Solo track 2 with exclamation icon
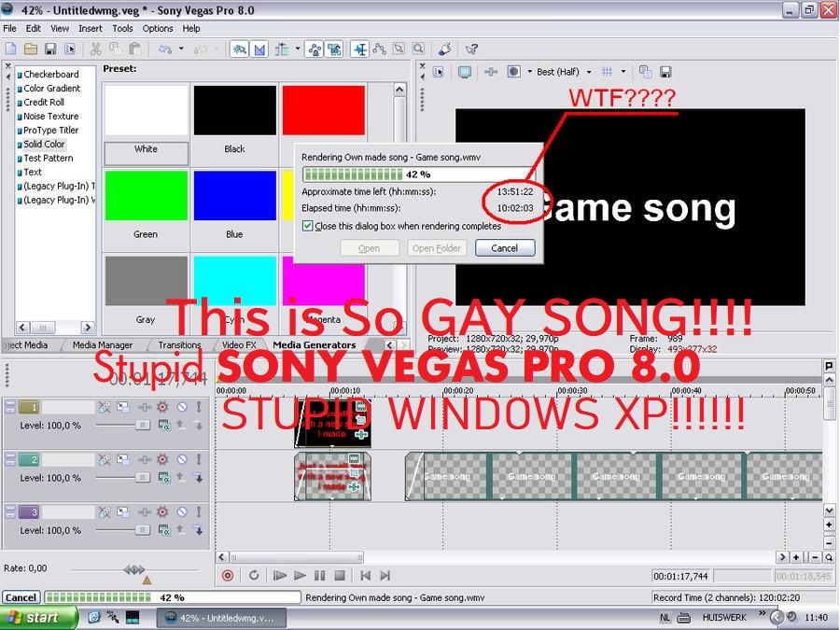840x630 pixels. point(199,458)
